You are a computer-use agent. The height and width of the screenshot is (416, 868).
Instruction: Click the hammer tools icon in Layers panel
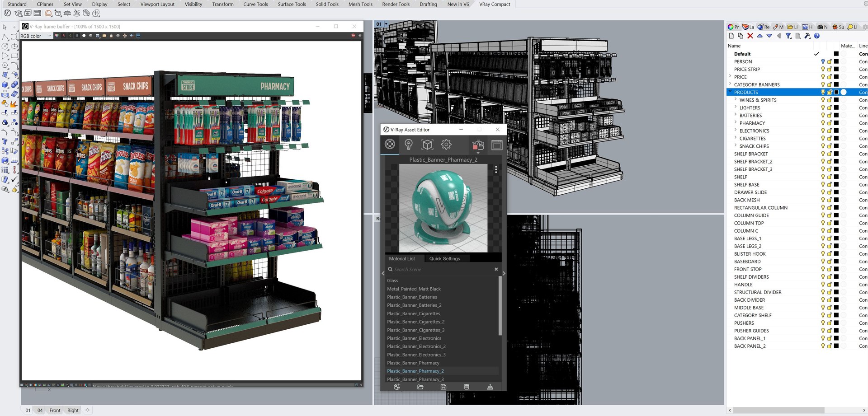807,36
